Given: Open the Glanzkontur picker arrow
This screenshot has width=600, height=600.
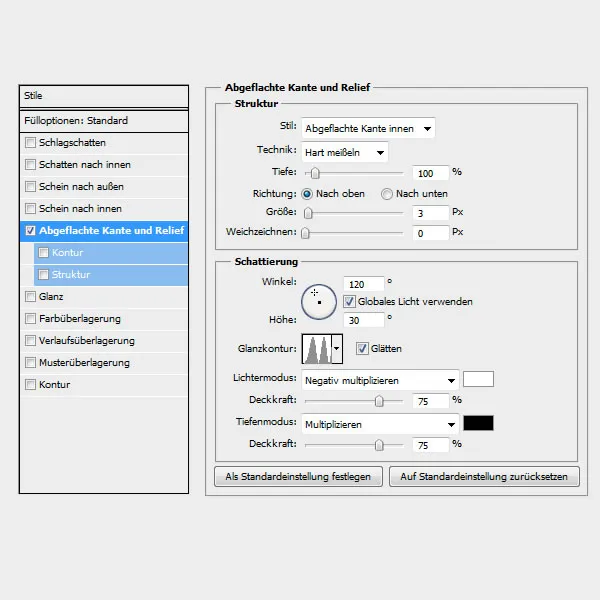Looking at the screenshot, I should click(x=337, y=349).
